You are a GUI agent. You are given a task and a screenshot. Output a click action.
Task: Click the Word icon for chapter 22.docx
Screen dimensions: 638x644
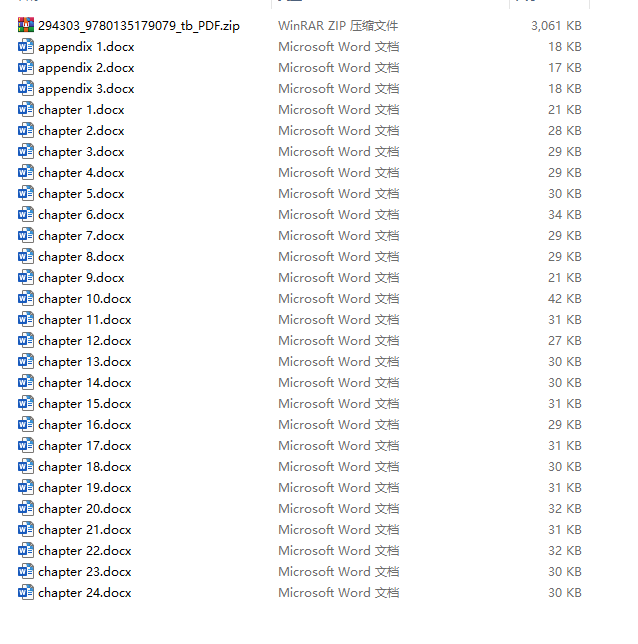click(x=26, y=550)
